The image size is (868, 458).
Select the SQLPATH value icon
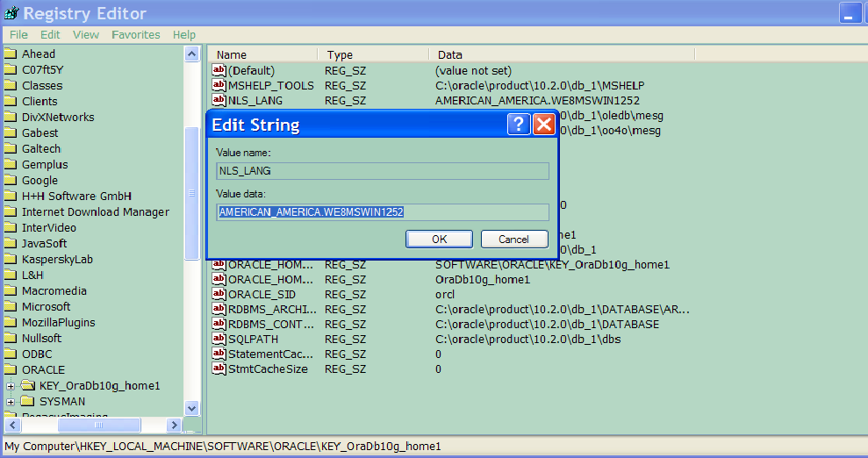(x=219, y=339)
